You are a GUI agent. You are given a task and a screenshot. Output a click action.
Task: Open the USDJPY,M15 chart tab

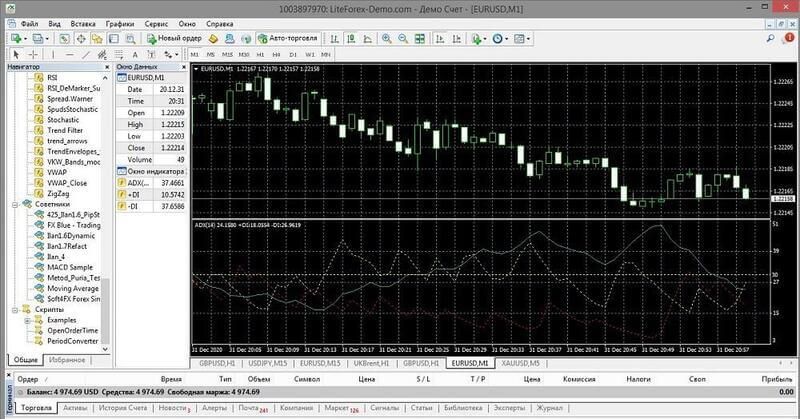coord(268,363)
